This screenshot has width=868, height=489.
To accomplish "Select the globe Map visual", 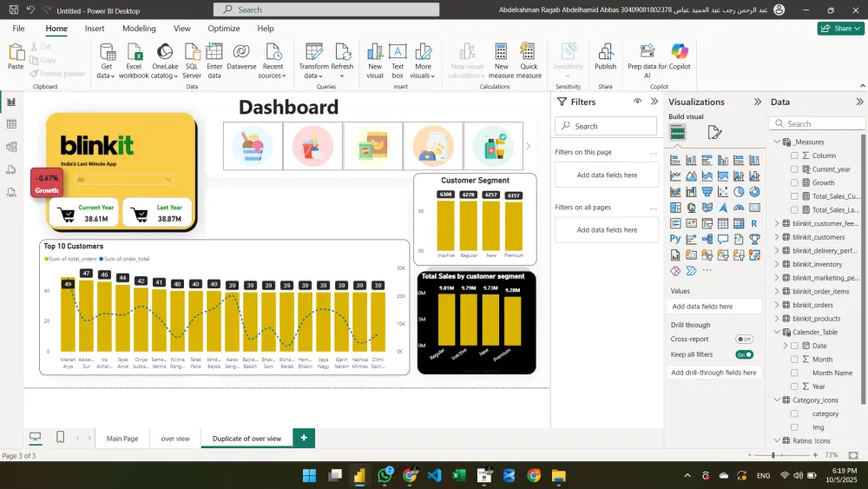I will pos(691,208).
